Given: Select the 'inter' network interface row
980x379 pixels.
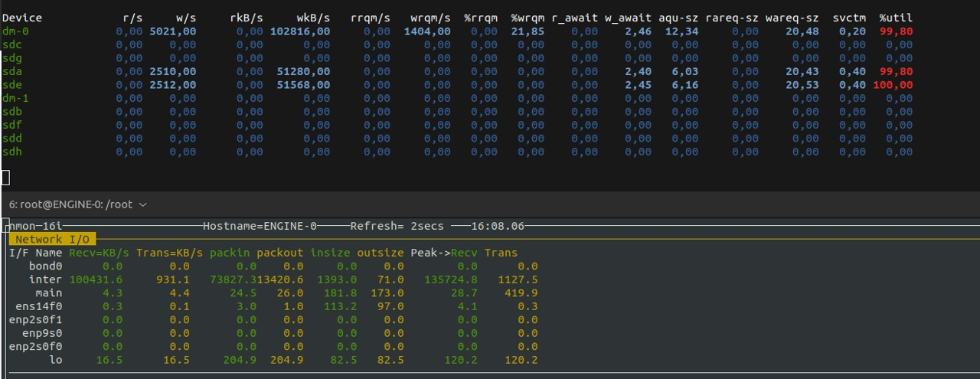Looking at the screenshot, I should point(273,279).
